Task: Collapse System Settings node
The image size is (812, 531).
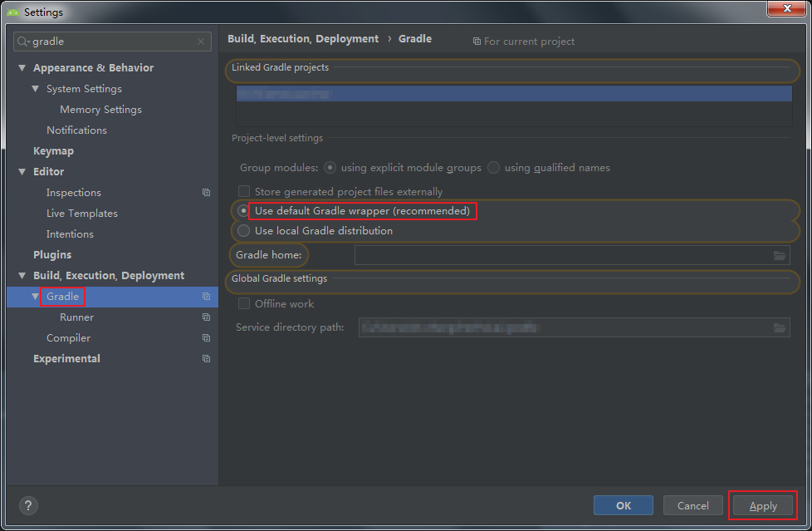Action: pyautogui.click(x=35, y=89)
